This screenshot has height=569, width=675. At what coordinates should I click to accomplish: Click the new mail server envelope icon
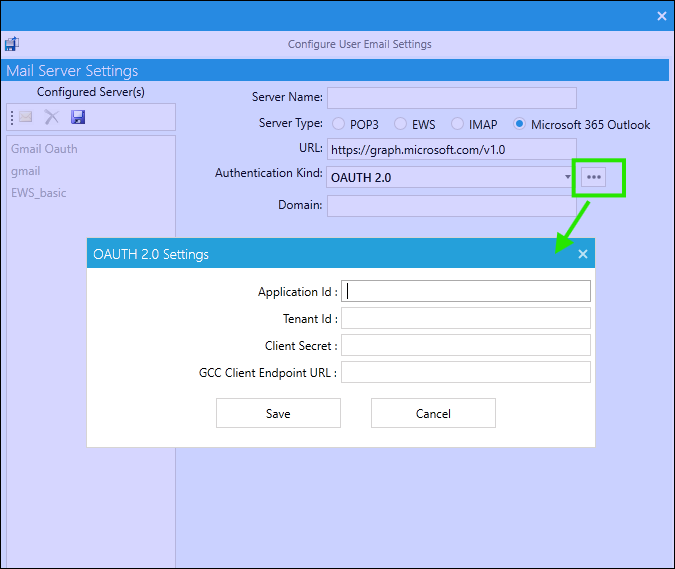[x=25, y=117]
